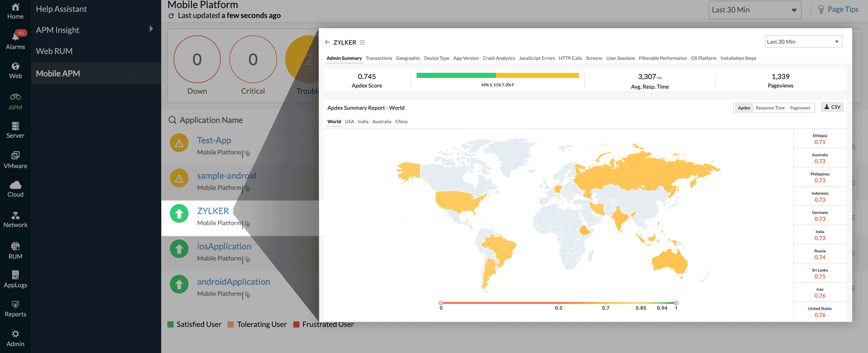Open the AppLogs sidebar icon

pyautogui.click(x=15, y=275)
